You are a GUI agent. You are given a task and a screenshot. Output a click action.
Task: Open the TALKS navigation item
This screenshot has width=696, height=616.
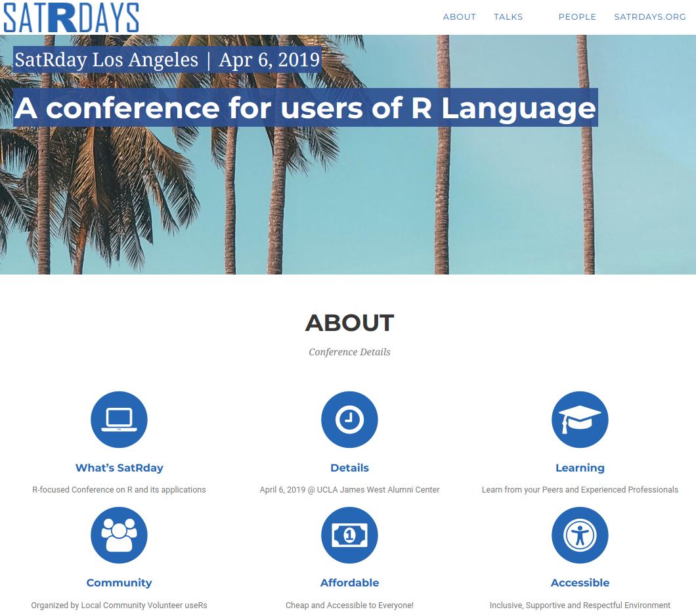pyautogui.click(x=508, y=17)
